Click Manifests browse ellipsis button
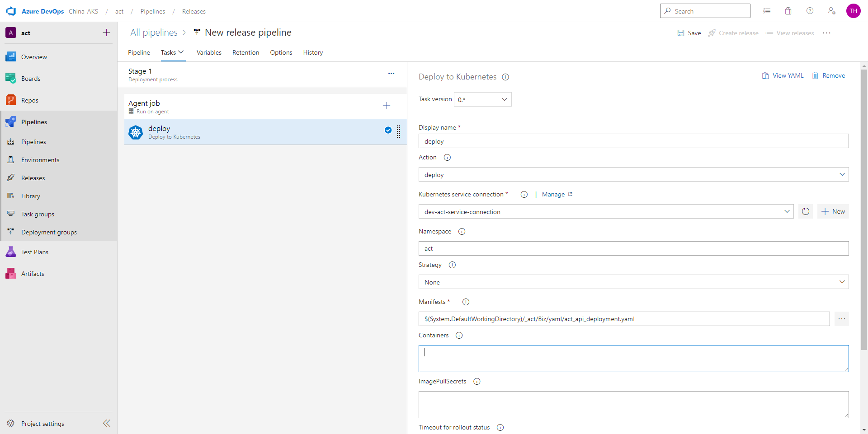This screenshot has width=868, height=434. click(x=841, y=319)
